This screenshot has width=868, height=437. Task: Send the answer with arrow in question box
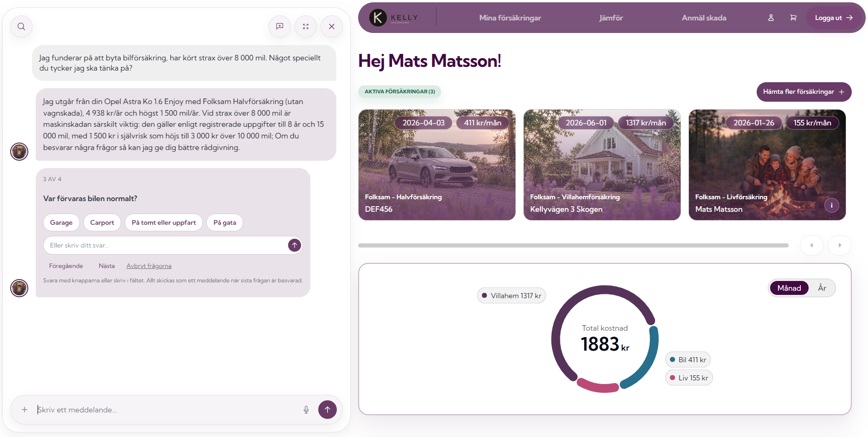[x=295, y=245]
